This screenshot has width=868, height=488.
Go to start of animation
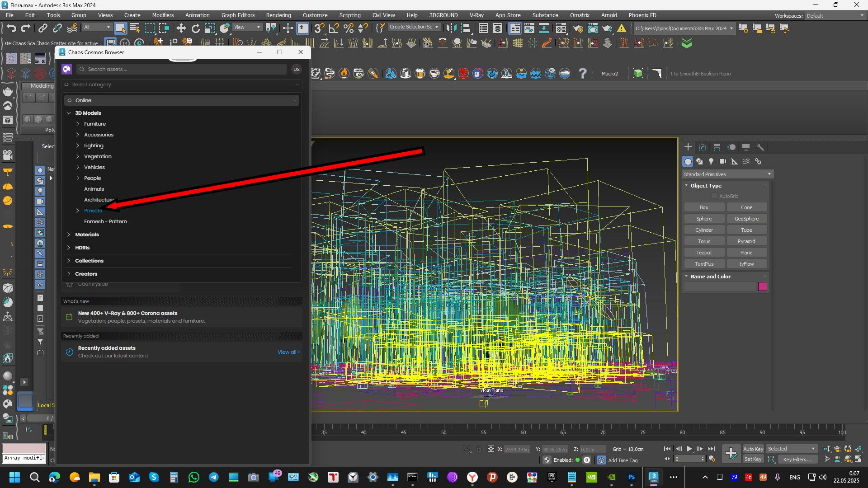coord(667,449)
